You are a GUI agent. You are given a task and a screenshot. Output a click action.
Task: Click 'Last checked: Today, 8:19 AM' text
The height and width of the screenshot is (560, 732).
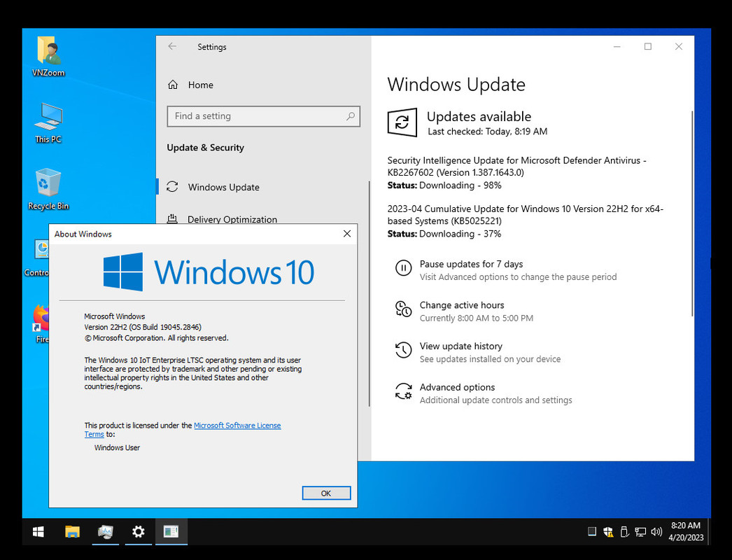click(487, 132)
